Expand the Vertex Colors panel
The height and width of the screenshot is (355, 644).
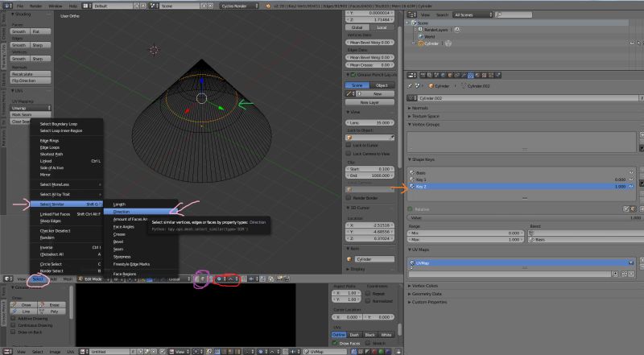tap(423, 286)
